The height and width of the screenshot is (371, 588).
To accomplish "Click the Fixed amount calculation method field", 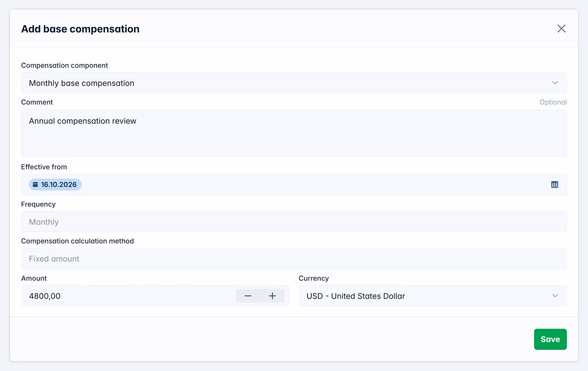I will (x=294, y=259).
